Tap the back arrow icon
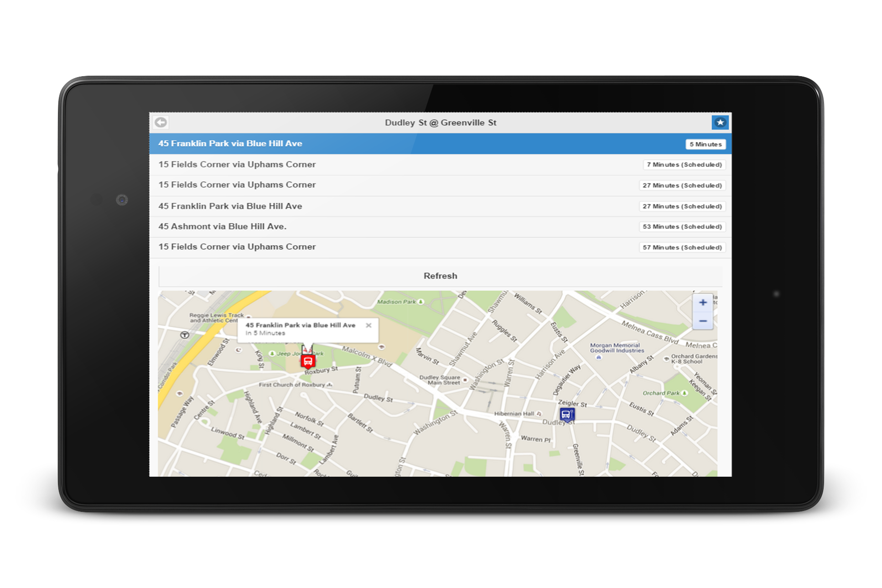Image resolution: width=882 pixels, height=588 pixels. (x=161, y=122)
